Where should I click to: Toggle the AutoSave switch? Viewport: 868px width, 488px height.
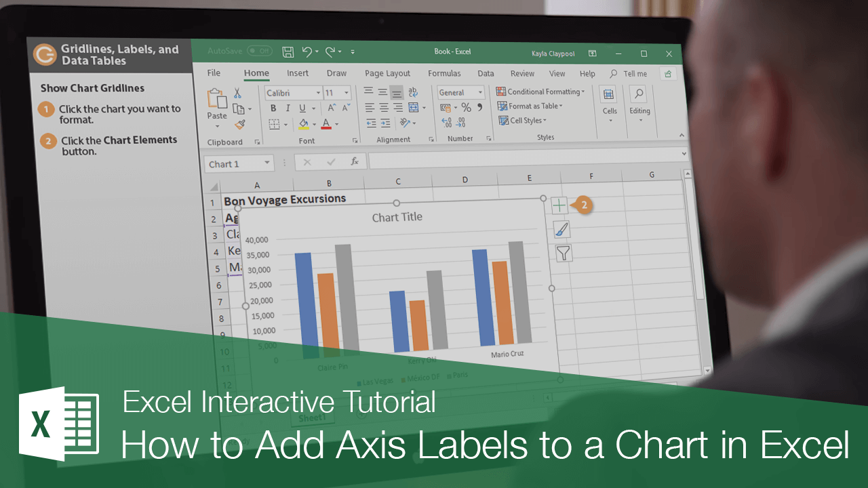click(x=259, y=51)
